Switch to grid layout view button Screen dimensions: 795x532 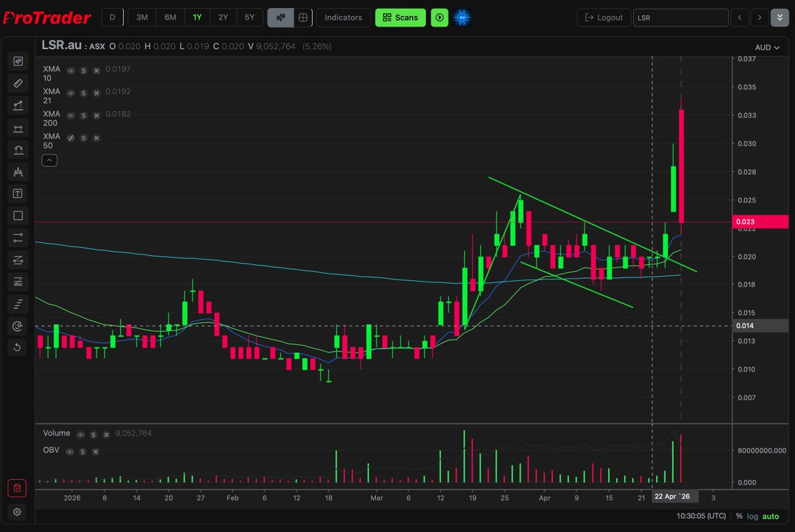[x=303, y=17]
